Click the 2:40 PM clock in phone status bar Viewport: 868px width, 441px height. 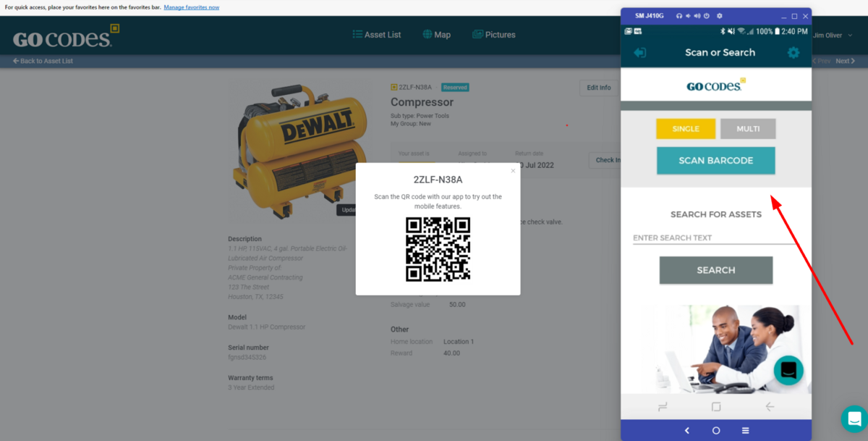(x=796, y=32)
